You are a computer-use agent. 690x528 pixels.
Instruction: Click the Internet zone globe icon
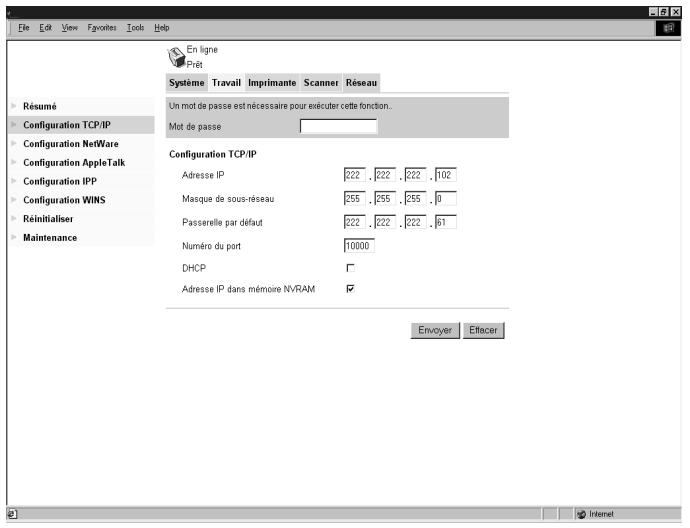pos(581,514)
